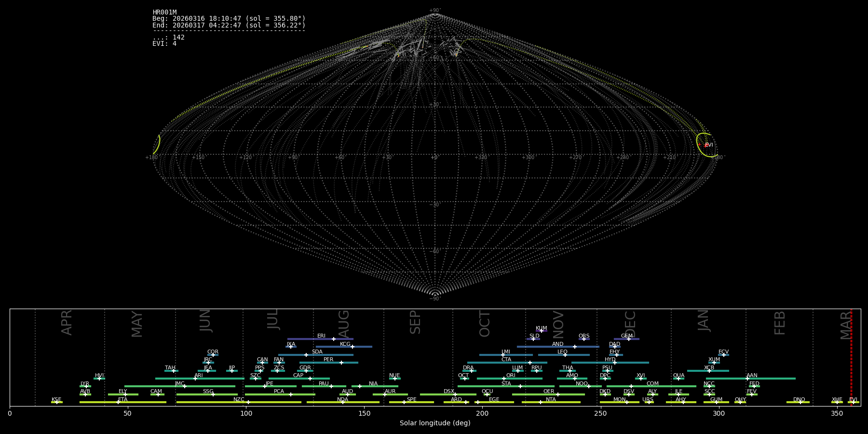868x434 pixels.
Task: Click the NZC shower activity bar
Action: tap(239, 402)
